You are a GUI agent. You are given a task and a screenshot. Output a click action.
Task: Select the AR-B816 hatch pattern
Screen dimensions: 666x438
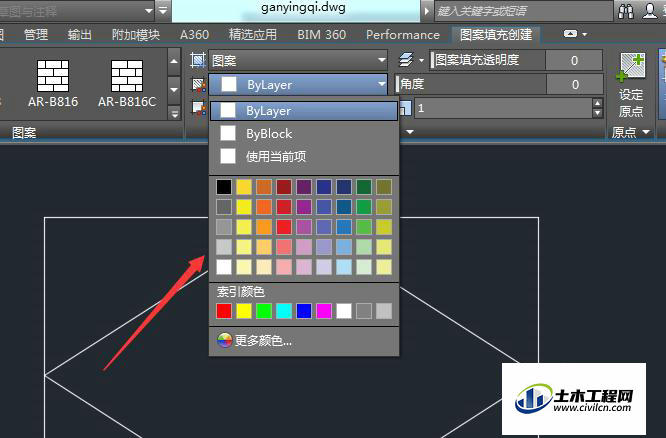53,83
